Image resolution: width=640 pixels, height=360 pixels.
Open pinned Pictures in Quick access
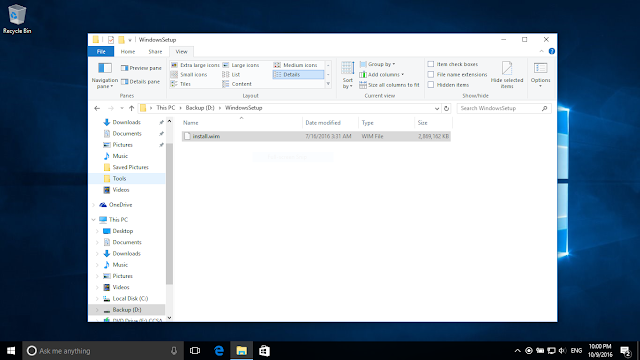coord(122,145)
